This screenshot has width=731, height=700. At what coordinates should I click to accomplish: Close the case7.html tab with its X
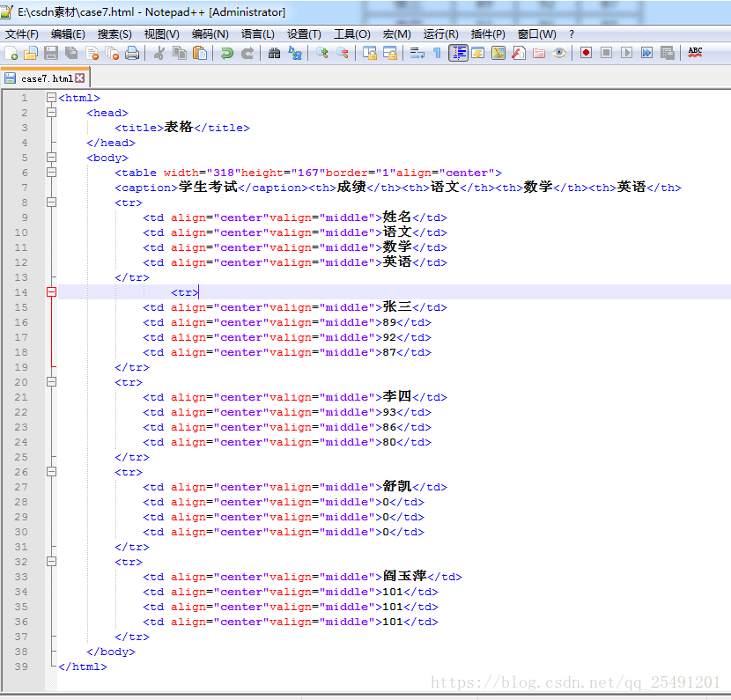point(80,77)
